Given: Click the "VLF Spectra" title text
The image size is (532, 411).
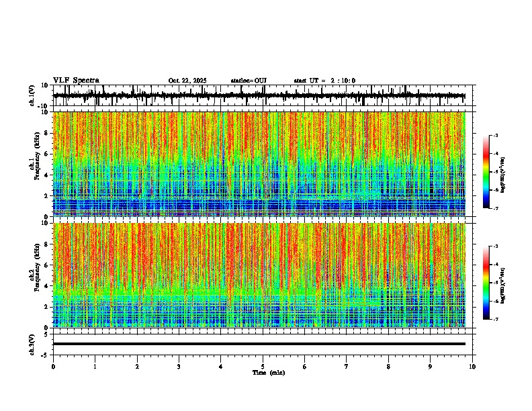Looking at the screenshot, I should click(76, 81).
